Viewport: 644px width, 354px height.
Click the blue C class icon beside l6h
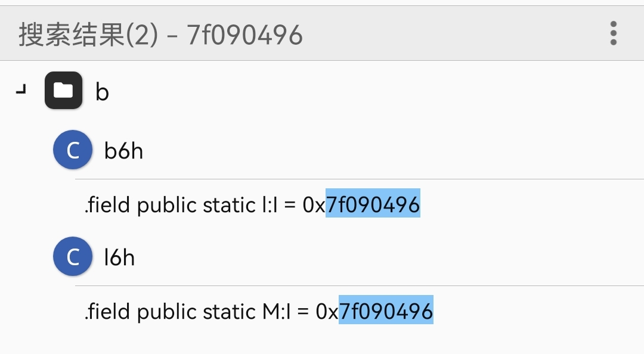(73, 257)
